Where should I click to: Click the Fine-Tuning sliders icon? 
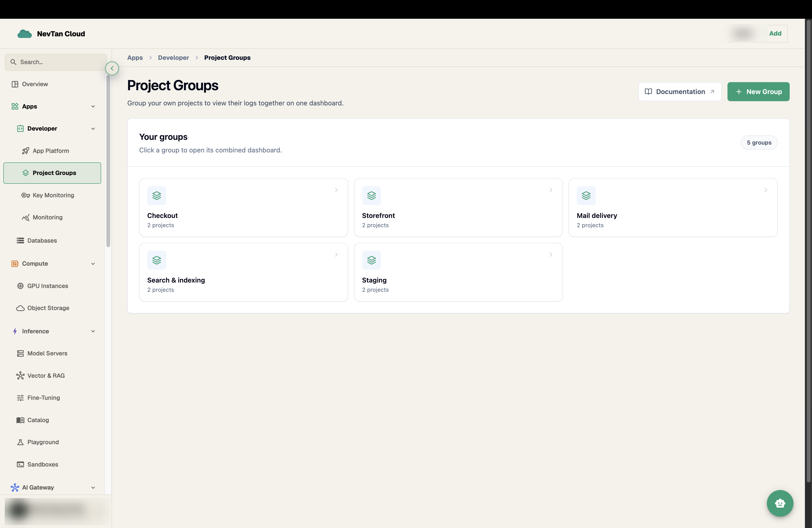tap(20, 398)
